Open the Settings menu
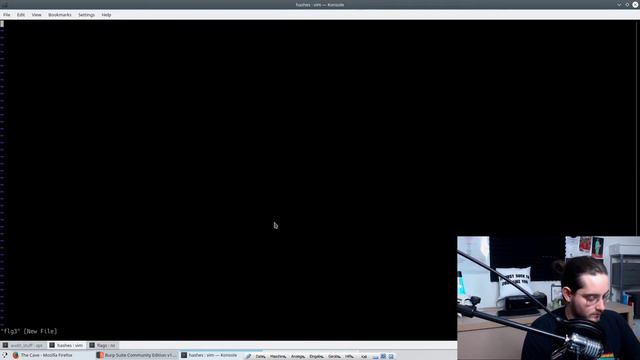This screenshot has width=640, height=360. tap(87, 15)
